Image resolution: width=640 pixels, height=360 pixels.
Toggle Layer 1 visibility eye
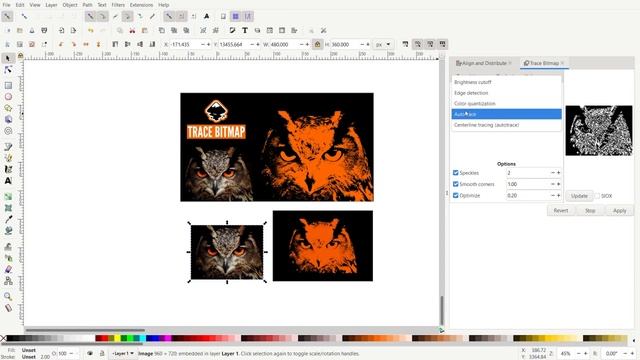click(x=90, y=353)
